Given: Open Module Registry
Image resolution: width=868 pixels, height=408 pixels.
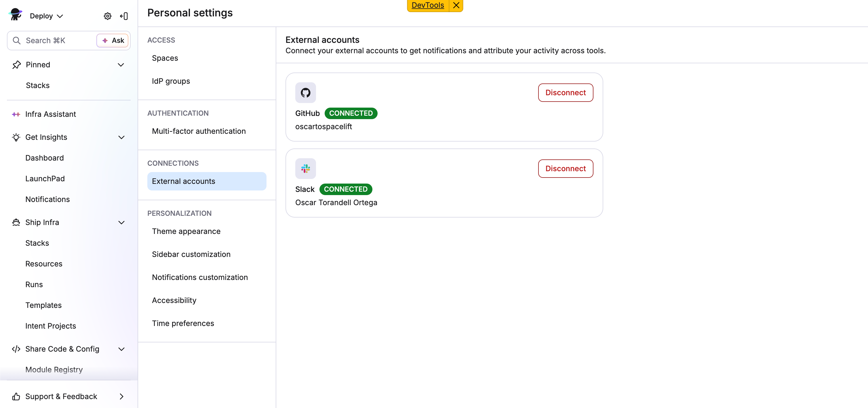Looking at the screenshot, I should pyautogui.click(x=54, y=370).
